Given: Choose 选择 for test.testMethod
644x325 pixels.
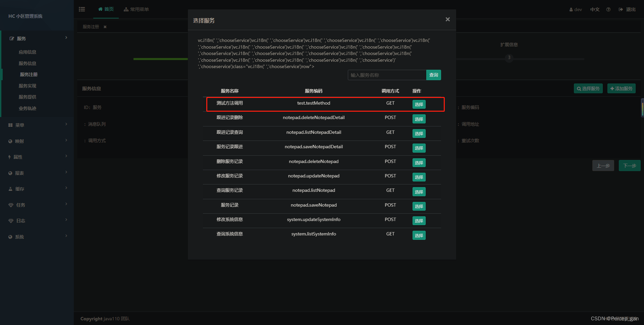Looking at the screenshot, I should (419, 105).
